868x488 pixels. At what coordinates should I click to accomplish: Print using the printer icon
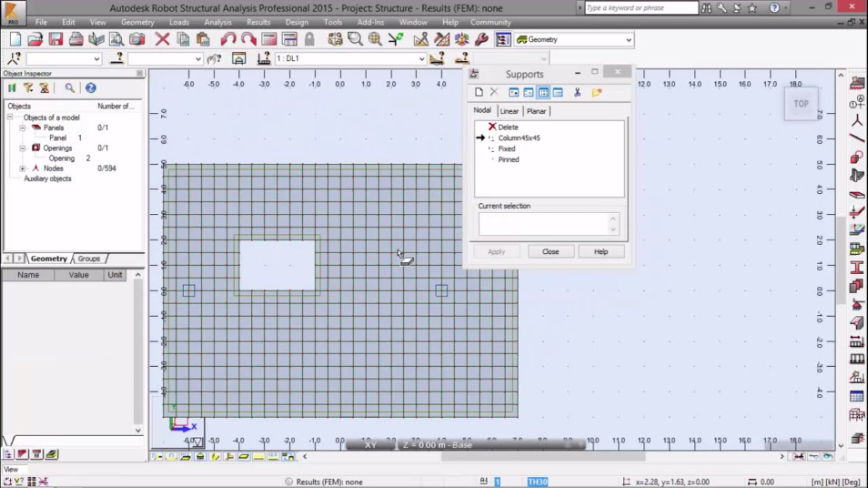[76, 39]
